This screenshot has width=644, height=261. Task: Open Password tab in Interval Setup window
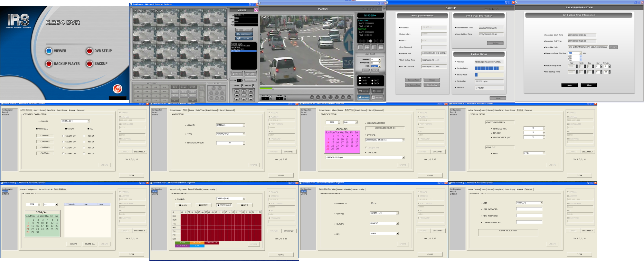click(528, 110)
